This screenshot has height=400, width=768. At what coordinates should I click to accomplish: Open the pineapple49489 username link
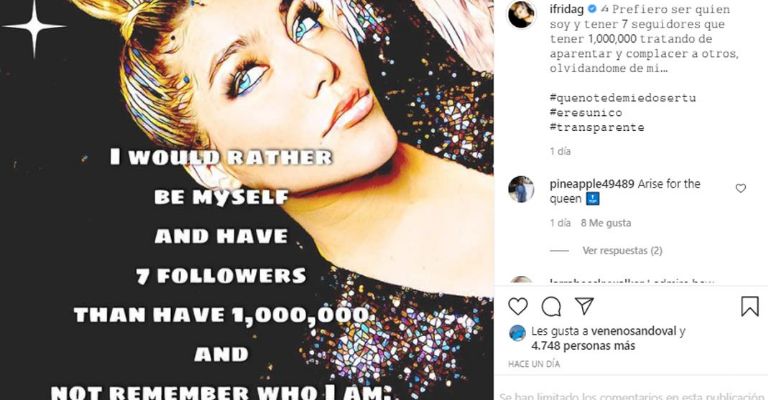point(592,184)
